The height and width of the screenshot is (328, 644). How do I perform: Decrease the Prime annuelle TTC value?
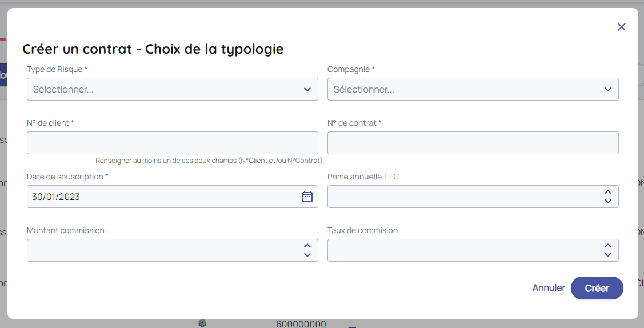[608, 201]
